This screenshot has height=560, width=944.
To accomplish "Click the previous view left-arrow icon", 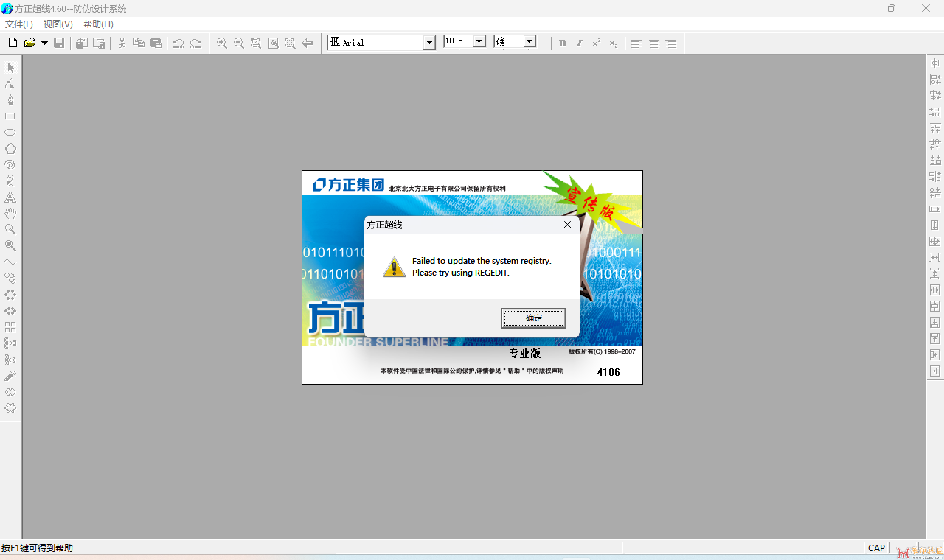I will [x=308, y=43].
